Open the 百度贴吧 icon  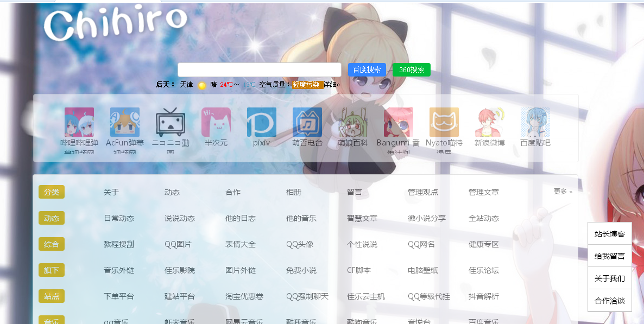click(x=535, y=122)
